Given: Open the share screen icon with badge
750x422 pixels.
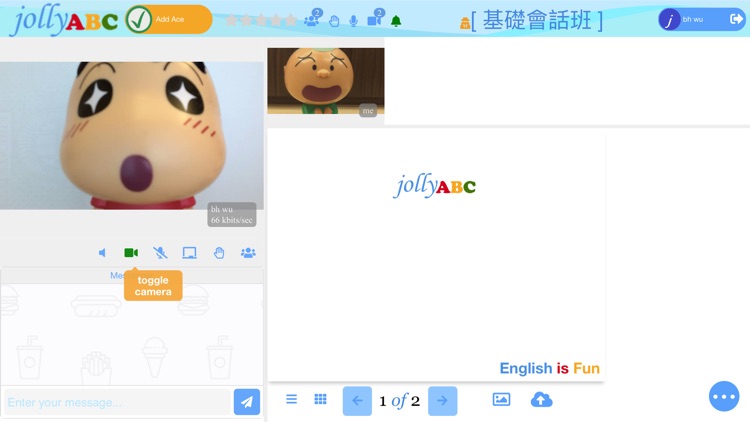Looking at the screenshot, I should click(375, 18).
